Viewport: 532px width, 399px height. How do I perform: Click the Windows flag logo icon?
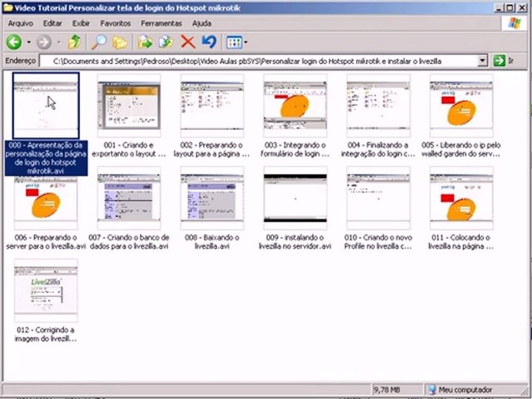pyautogui.click(x=514, y=23)
